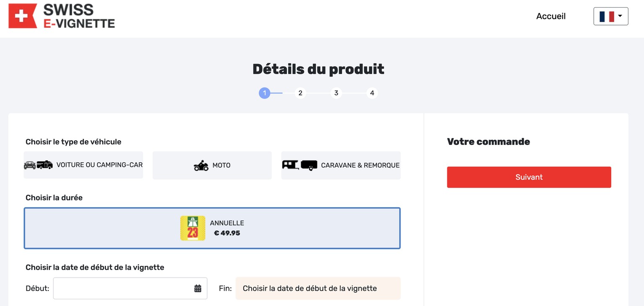Click the red Suivant button
644x306 pixels.
529,177
